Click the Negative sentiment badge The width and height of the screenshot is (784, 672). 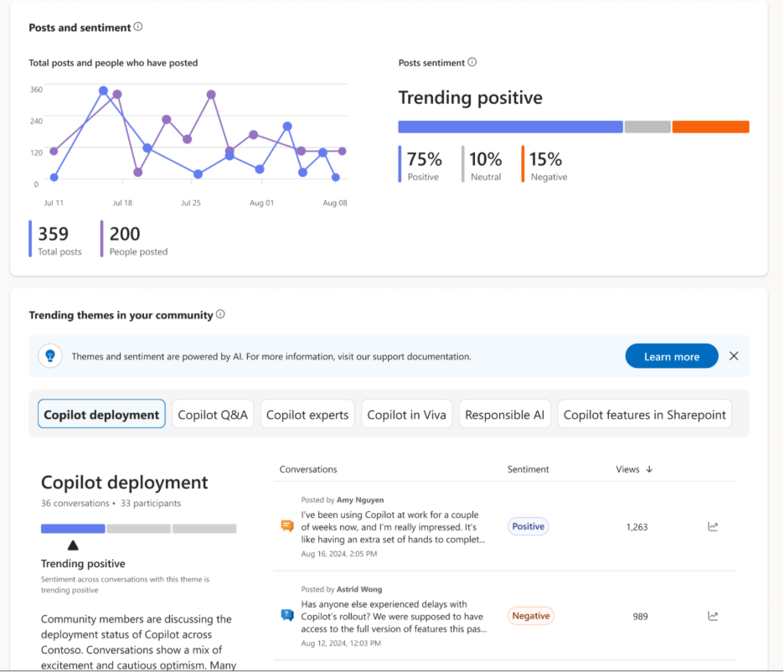click(530, 616)
